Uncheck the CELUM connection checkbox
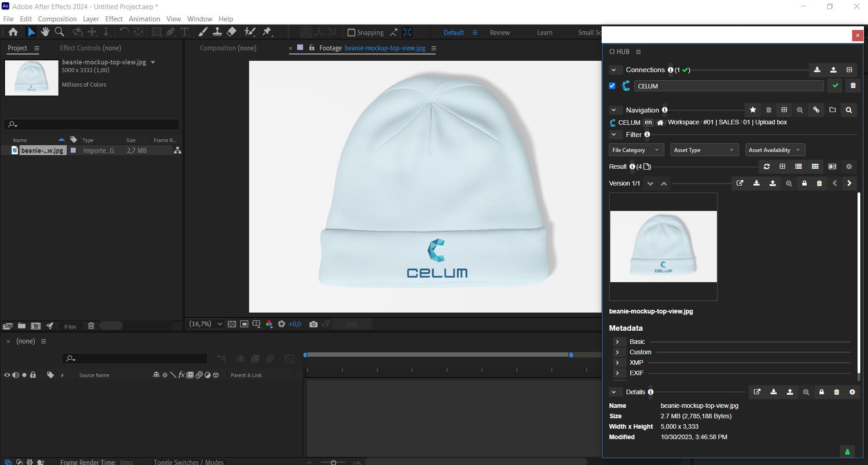868x465 pixels. (612, 86)
